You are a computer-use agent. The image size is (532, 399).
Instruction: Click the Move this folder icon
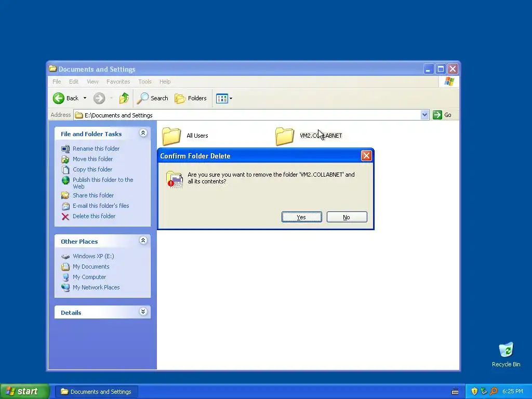tap(65, 159)
